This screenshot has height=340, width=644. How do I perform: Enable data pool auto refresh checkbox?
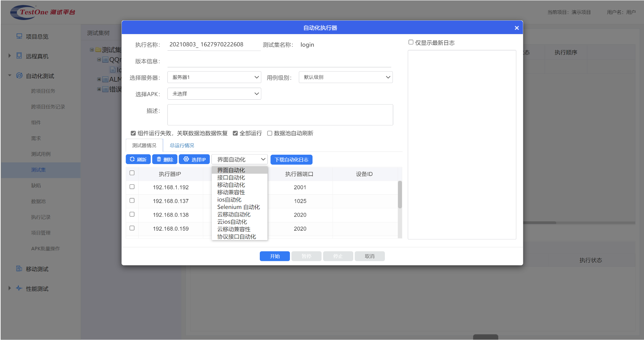pyautogui.click(x=269, y=133)
